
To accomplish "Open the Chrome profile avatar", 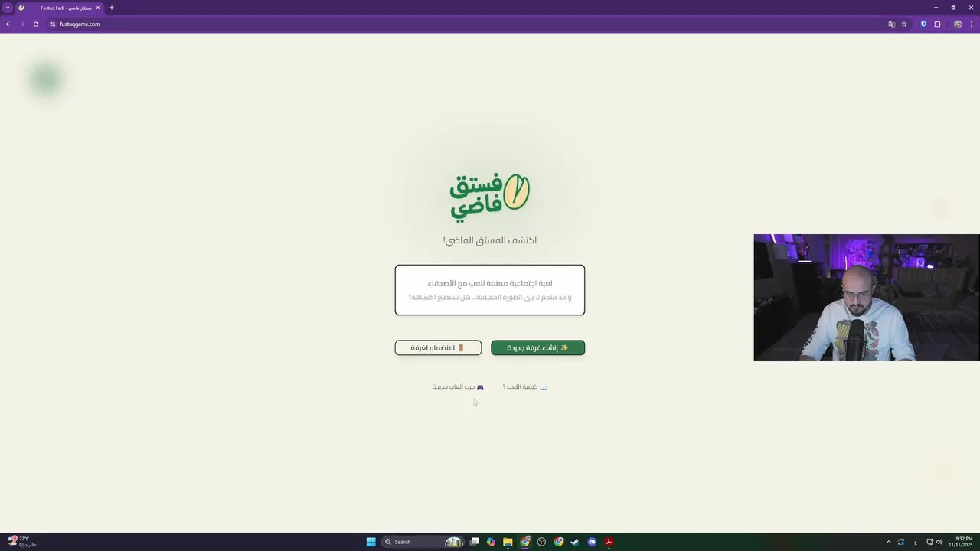I will click(958, 24).
